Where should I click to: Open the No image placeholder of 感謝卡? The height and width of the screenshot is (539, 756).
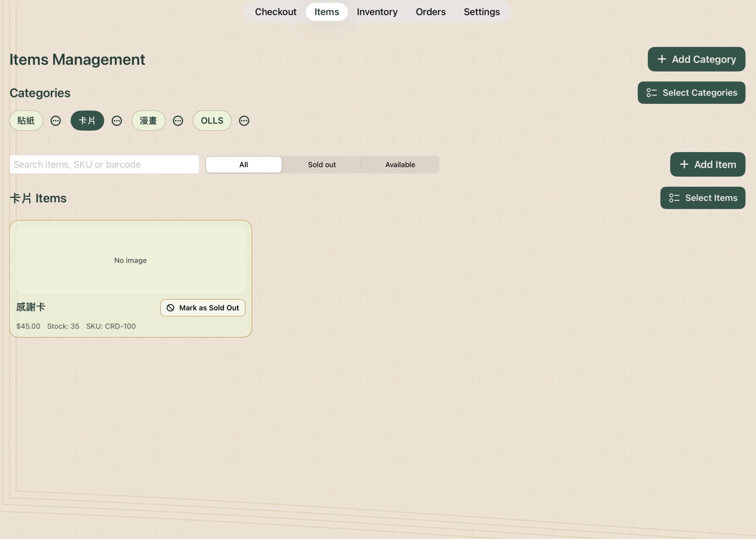tap(131, 260)
